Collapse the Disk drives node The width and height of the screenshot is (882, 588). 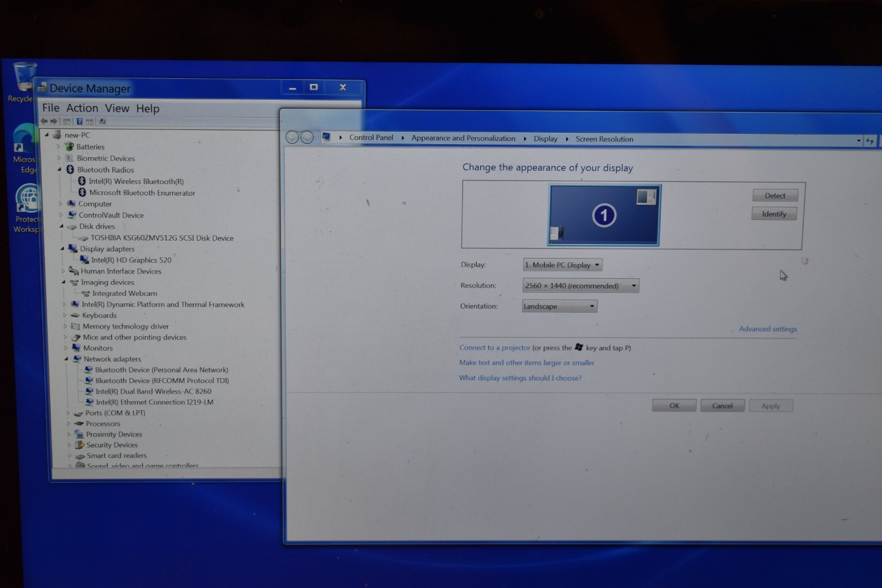pos(61,226)
